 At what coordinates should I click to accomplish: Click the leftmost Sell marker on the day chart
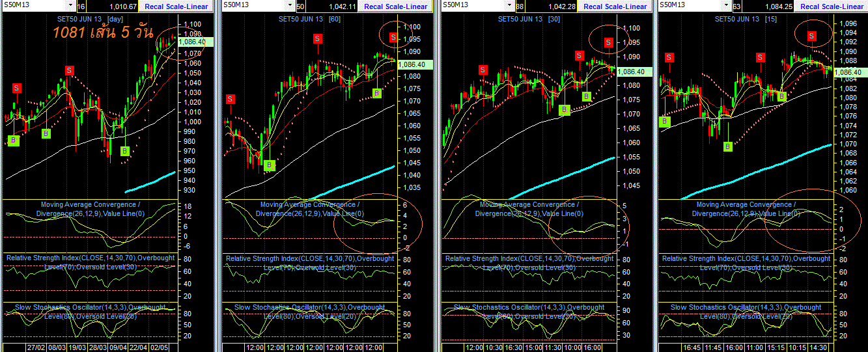point(17,88)
